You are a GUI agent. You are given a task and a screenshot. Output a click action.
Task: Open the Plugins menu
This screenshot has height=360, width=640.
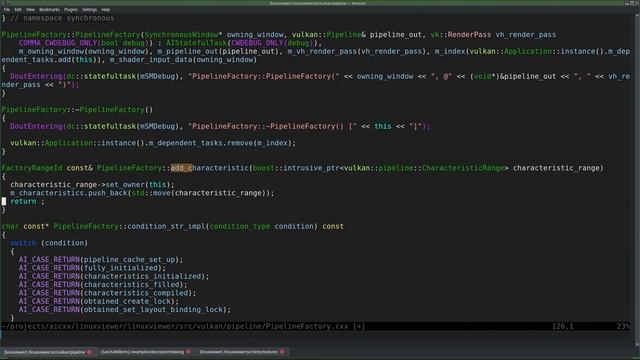click(71, 9)
